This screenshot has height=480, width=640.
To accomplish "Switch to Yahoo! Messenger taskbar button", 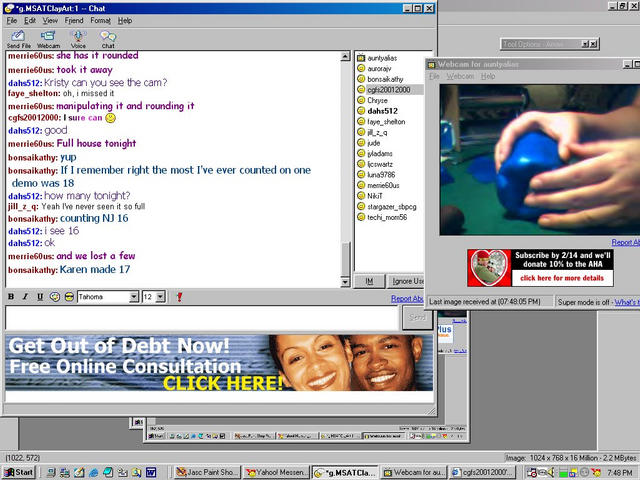I will pyautogui.click(x=276, y=472).
